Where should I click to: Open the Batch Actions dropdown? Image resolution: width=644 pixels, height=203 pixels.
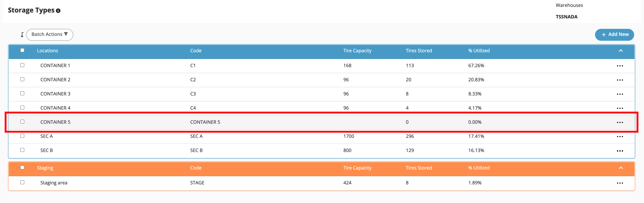[x=50, y=34]
